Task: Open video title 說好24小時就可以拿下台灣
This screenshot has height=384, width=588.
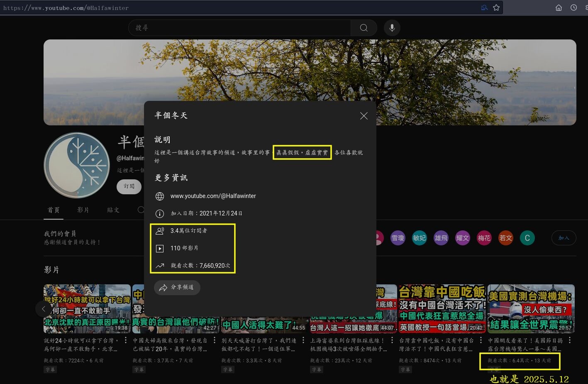Action: click(81, 345)
